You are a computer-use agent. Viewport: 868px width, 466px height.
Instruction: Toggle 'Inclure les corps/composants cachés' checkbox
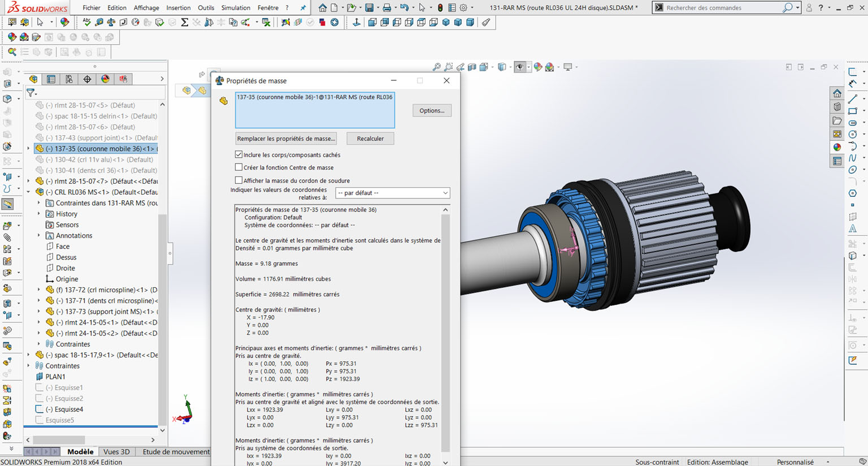point(238,154)
